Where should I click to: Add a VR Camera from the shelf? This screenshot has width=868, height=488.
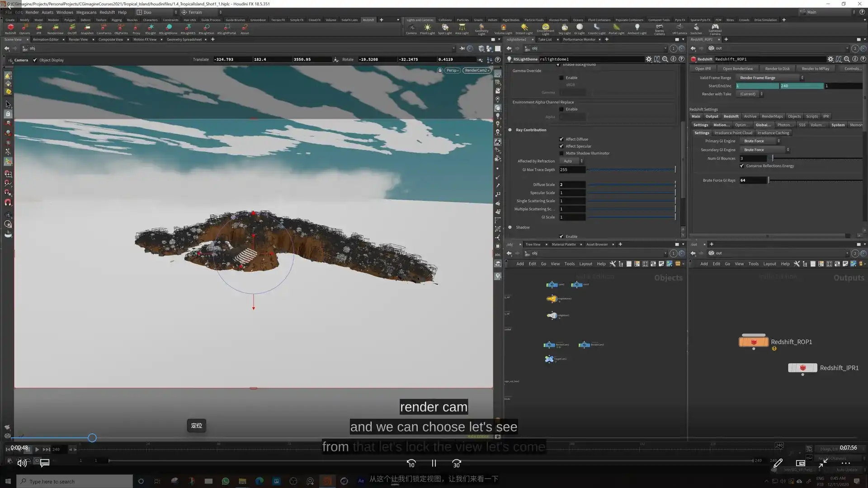[679, 29]
